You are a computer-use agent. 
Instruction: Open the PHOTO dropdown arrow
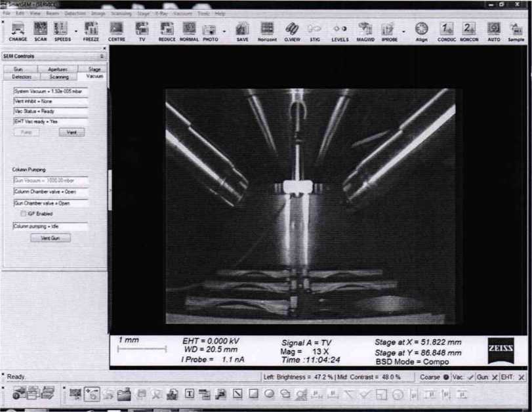(x=224, y=30)
